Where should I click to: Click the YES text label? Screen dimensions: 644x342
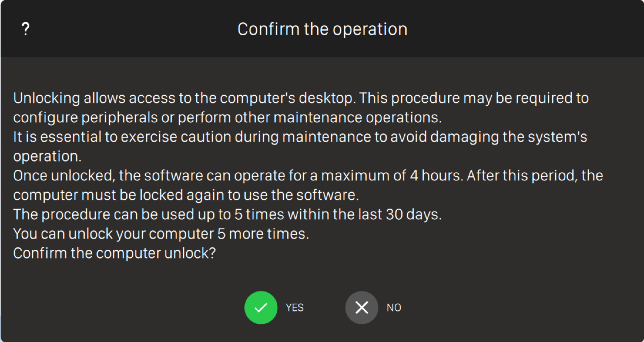click(x=295, y=308)
